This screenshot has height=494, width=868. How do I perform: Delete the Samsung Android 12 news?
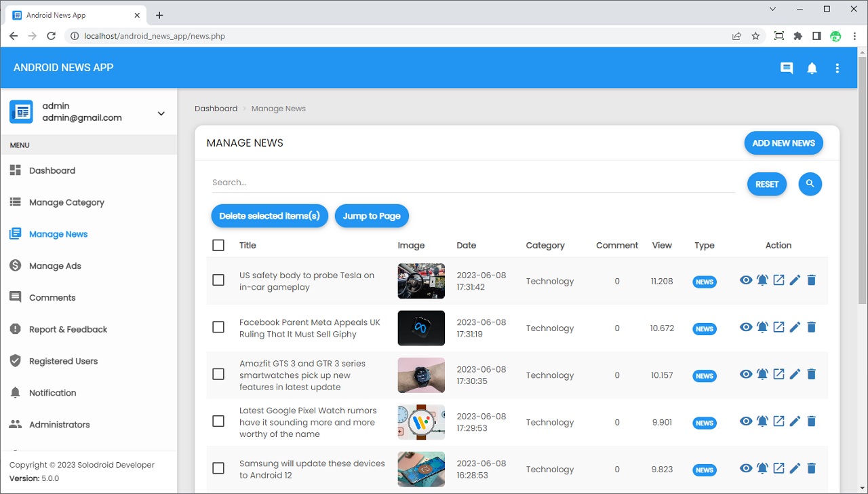click(x=811, y=468)
